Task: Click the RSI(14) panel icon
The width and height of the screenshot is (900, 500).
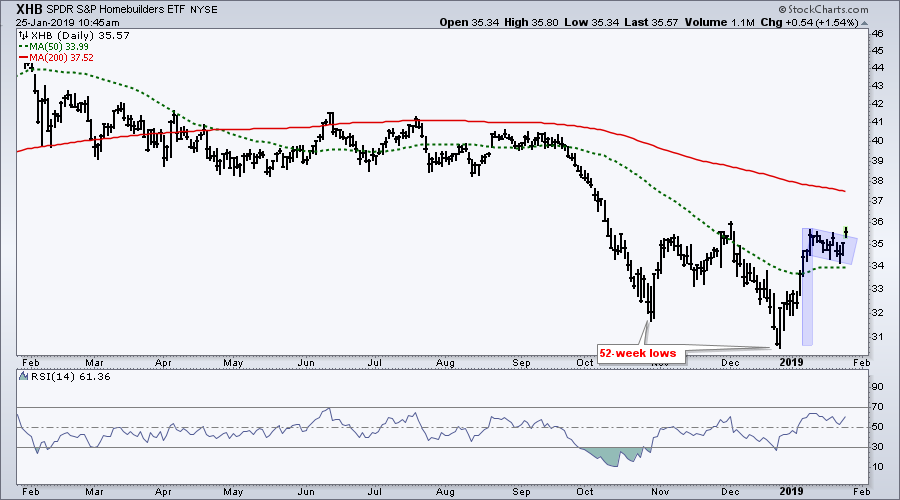Action: 24,377
